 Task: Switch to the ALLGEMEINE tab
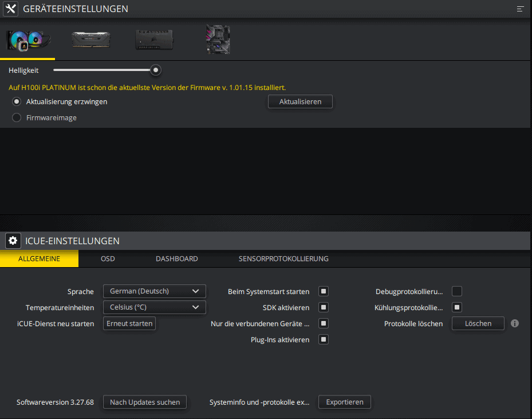39,259
